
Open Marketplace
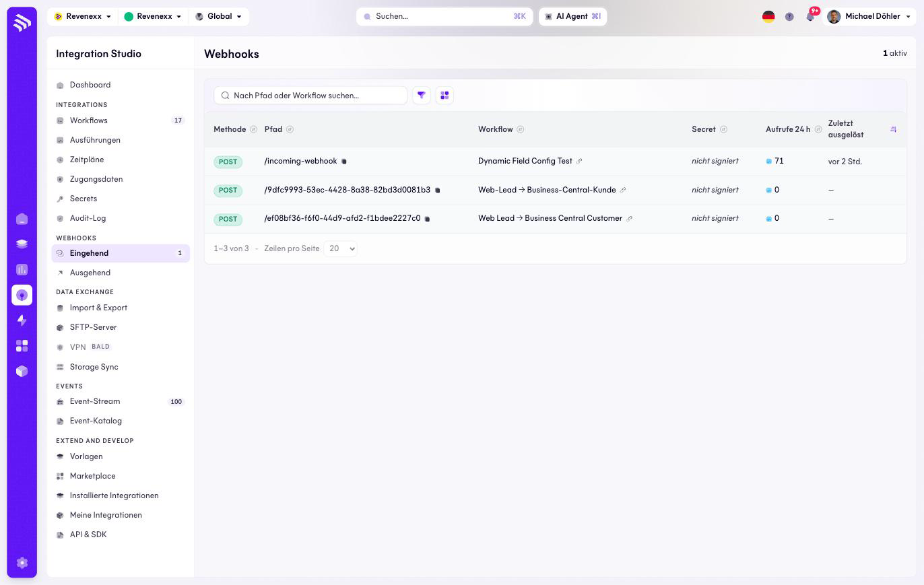point(121,476)
